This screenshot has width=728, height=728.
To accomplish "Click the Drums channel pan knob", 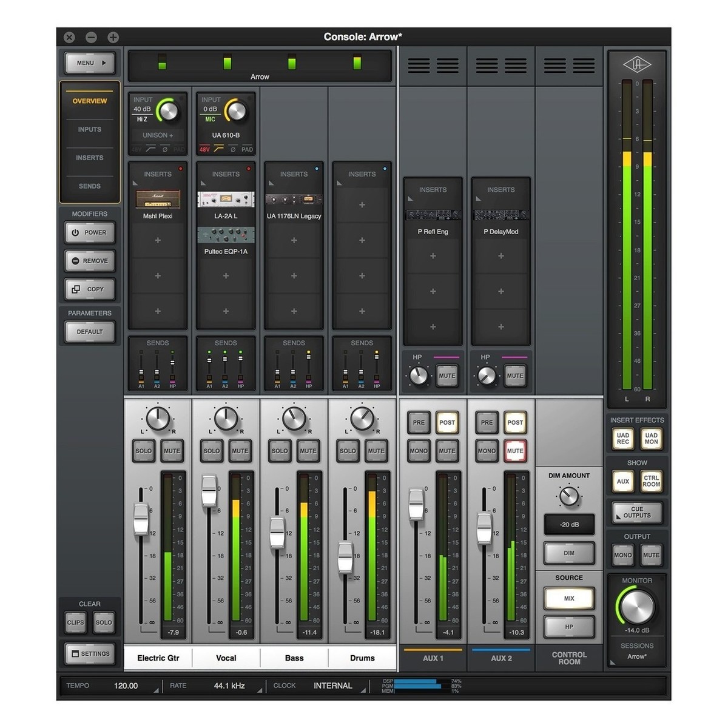I will (x=362, y=419).
